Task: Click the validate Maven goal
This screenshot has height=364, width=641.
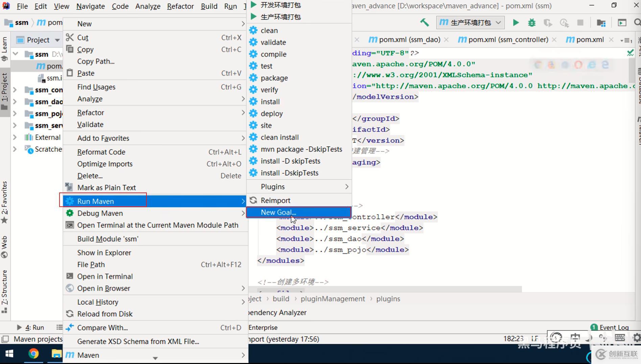Action: pyautogui.click(x=299, y=42)
